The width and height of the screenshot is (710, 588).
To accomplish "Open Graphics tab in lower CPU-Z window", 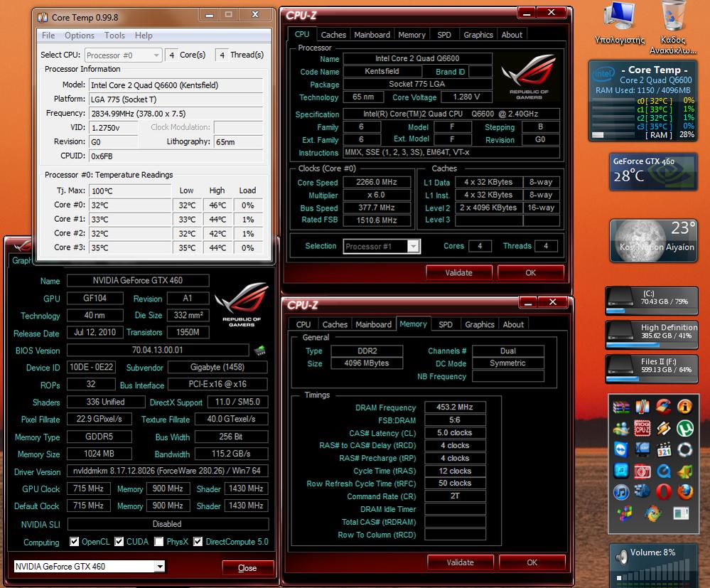I will 480,324.
